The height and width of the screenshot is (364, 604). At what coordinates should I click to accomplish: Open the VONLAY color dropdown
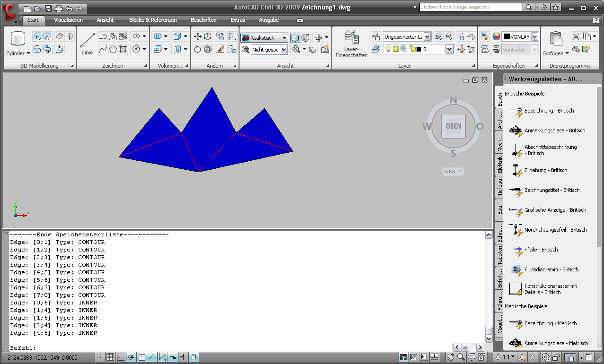(x=534, y=37)
